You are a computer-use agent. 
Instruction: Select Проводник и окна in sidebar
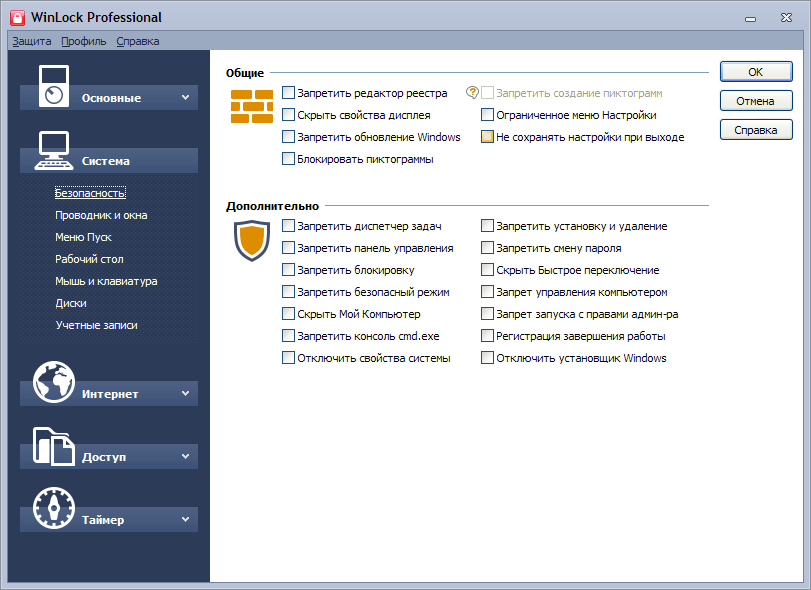[x=101, y=215]
